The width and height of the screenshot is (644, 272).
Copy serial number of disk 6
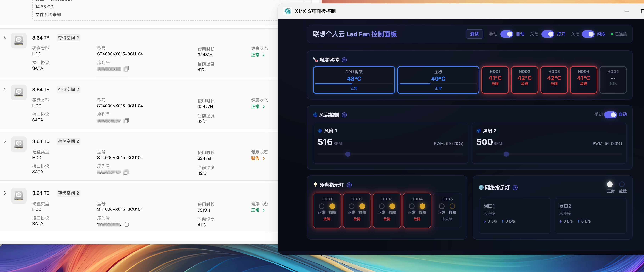coord(127,224)
